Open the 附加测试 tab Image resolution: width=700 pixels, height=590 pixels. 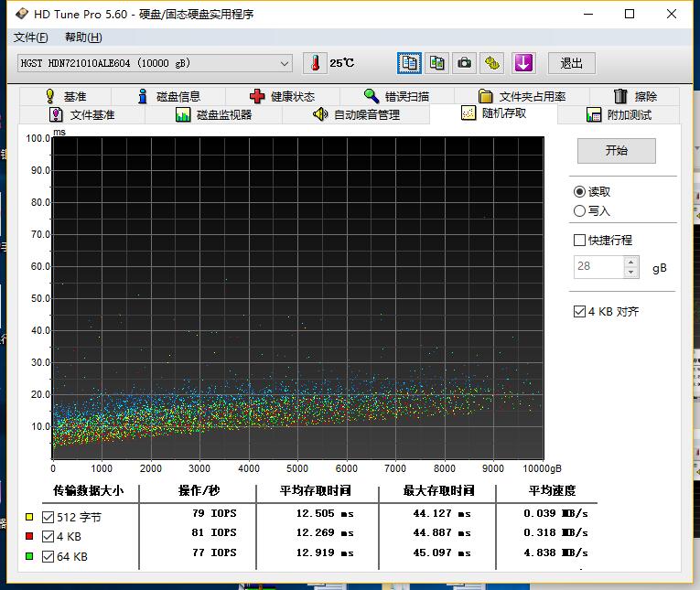[619, 114]
